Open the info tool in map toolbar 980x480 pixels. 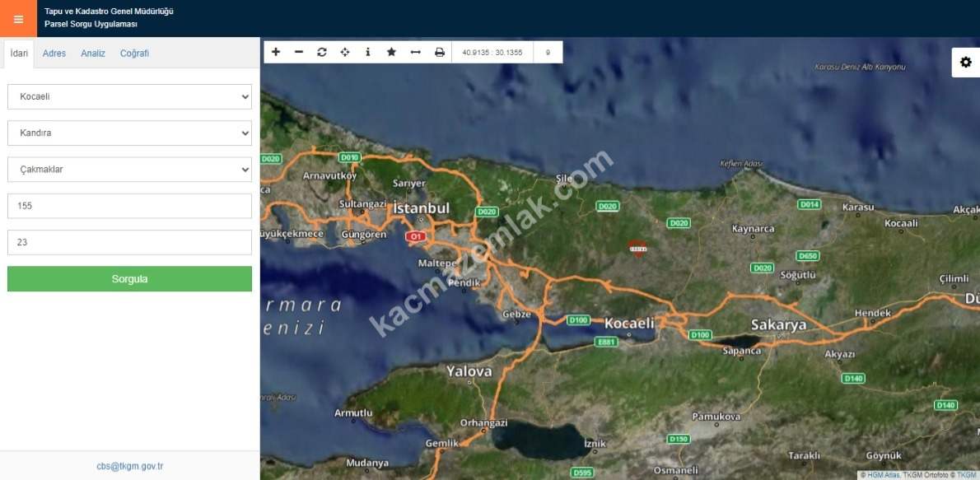click(x=368, y=52)
